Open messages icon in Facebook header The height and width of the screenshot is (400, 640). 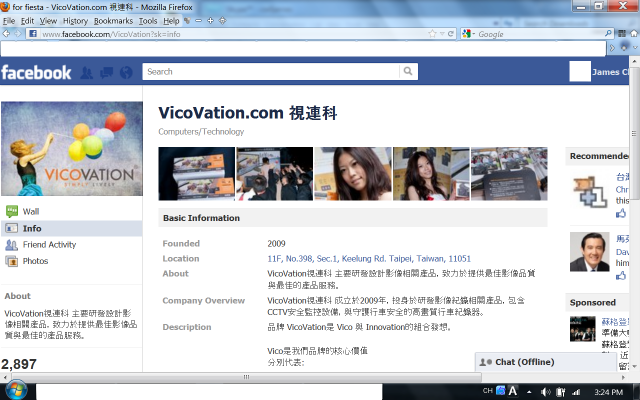coord(107,72)
